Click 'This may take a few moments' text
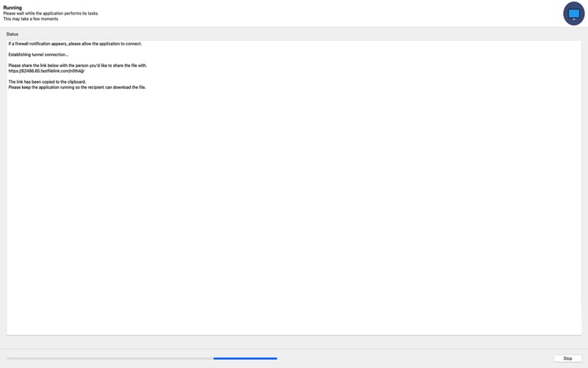Screen dimensions: 588x368 [31, 19]
